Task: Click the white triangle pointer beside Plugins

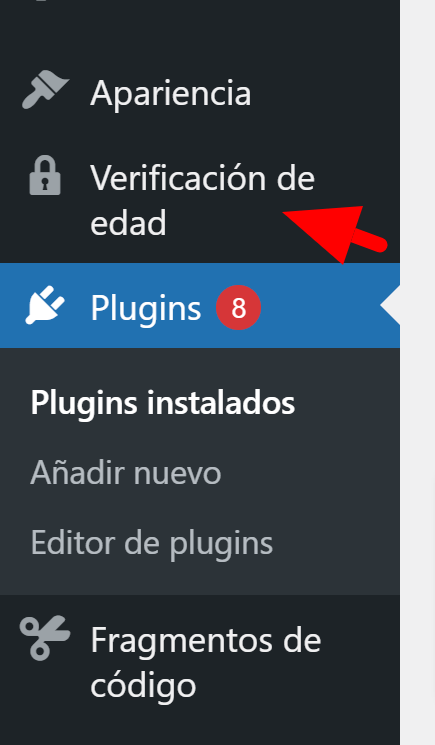Action: (390, 306)
